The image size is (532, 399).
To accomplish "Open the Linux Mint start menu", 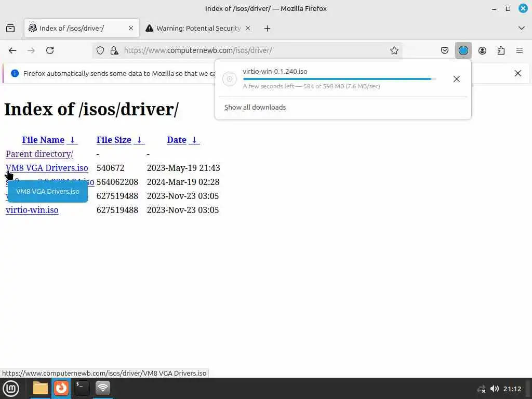I will click(11, 389).
